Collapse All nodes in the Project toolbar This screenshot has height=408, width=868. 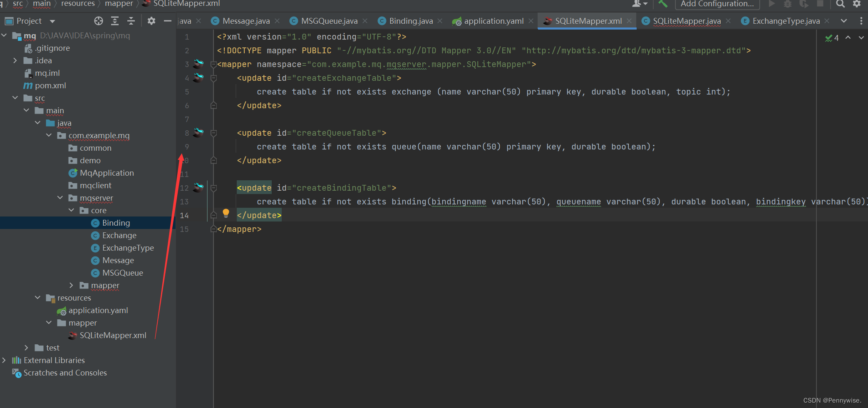click(131, 21)
